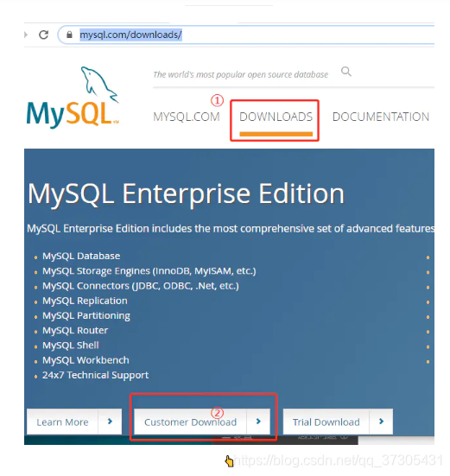Click the "MySQL Storage Engines" list item
This screenshot has height=476, width=450.
tap(149, 270)
